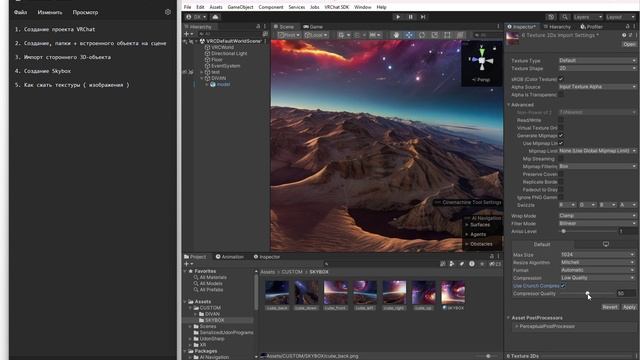Switch to the Game tab
Screen dimensions: 640x360
[313, 27]
